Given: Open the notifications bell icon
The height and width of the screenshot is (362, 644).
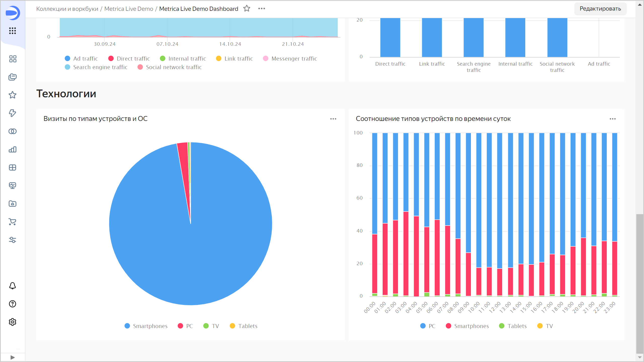Looking at the screenshot, I should point(12,286).
